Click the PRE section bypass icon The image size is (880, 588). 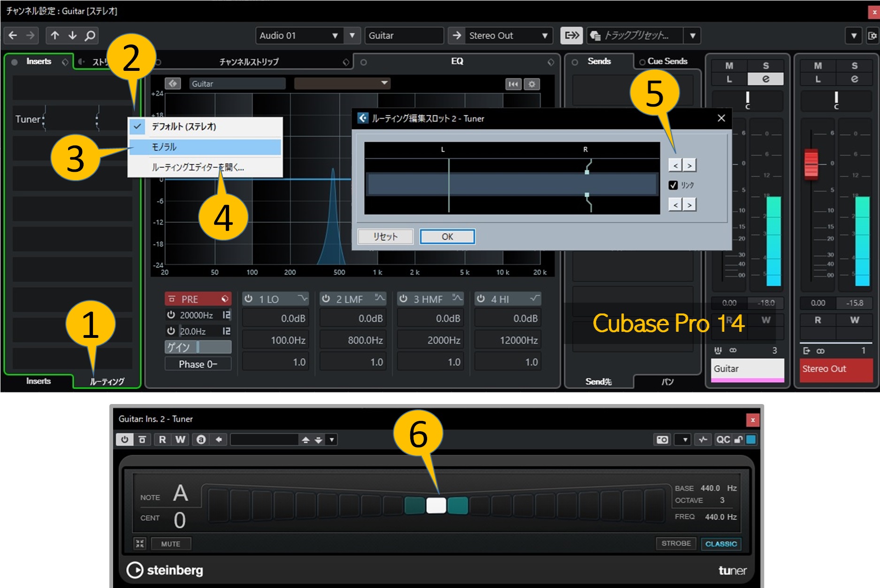click(x=172, y=299)
